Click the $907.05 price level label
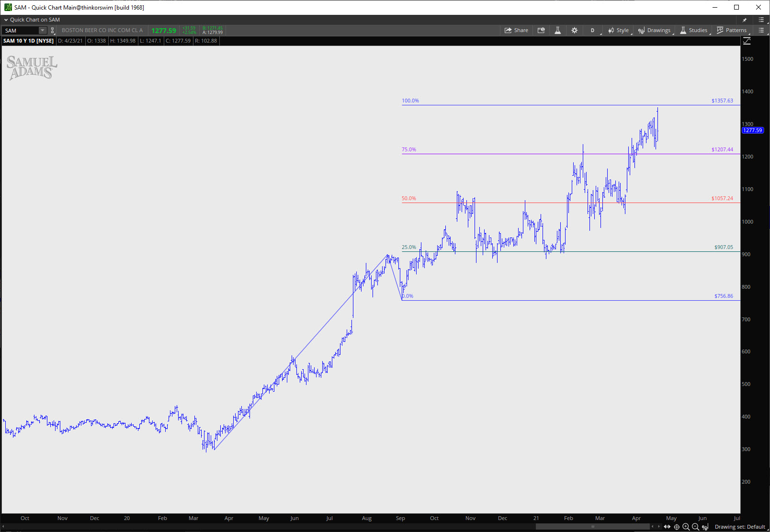 tap(724, 247)
